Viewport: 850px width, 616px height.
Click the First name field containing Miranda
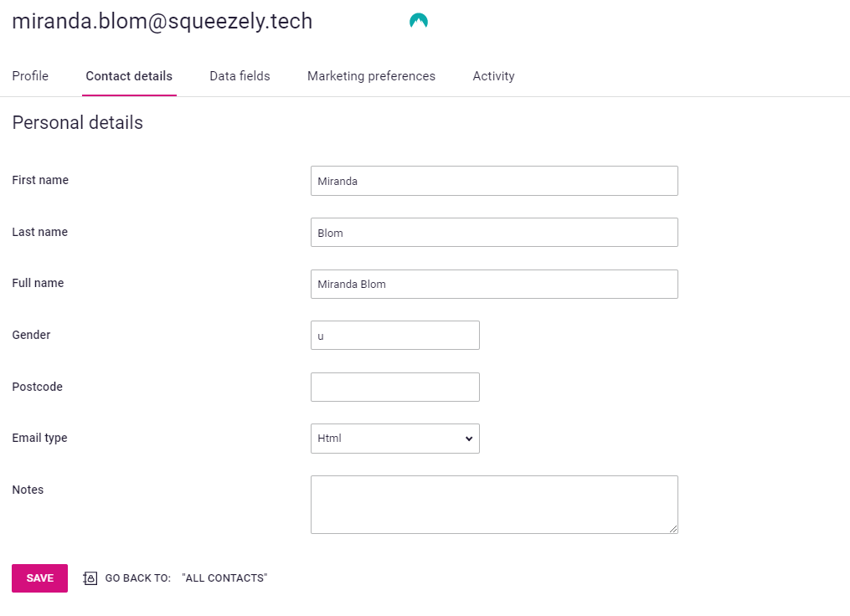494,181
